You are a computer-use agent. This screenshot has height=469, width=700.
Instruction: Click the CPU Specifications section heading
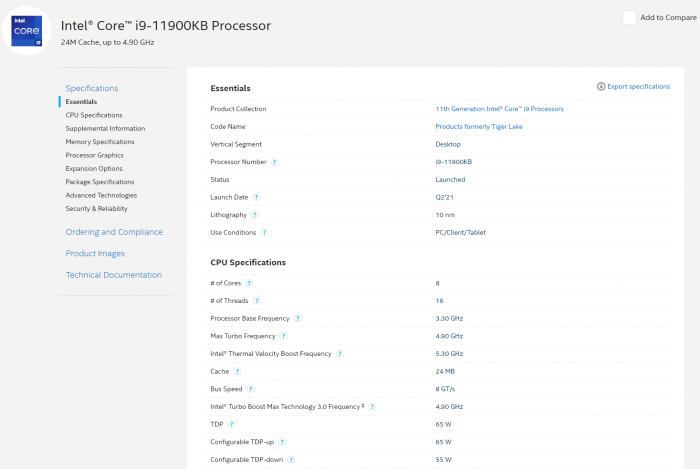[248, 262]
